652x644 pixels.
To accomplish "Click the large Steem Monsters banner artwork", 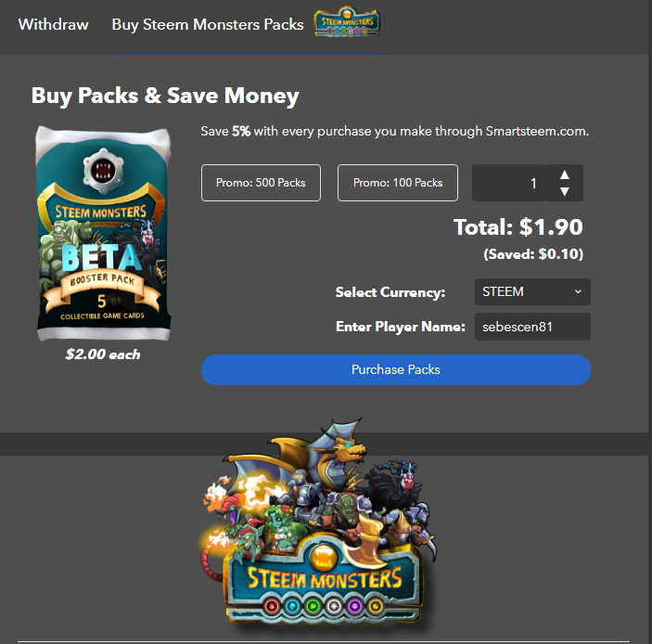I will coord(319,525).
